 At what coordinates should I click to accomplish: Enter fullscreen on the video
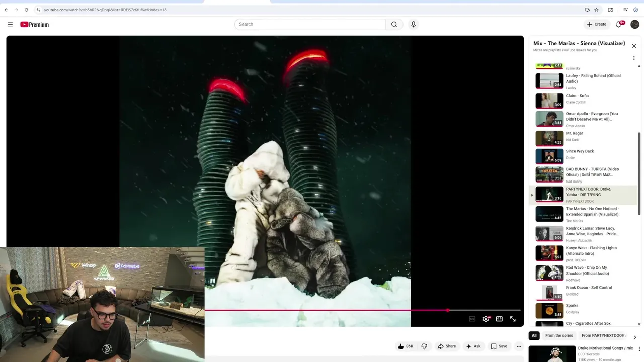(513, 319)
